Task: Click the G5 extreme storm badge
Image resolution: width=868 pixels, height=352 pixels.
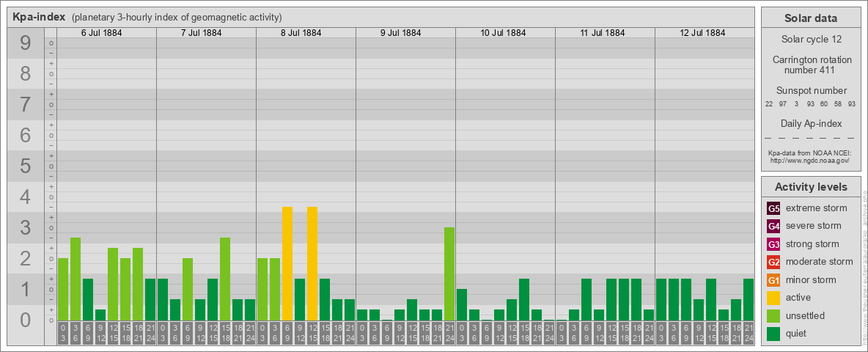Action: 773,209
